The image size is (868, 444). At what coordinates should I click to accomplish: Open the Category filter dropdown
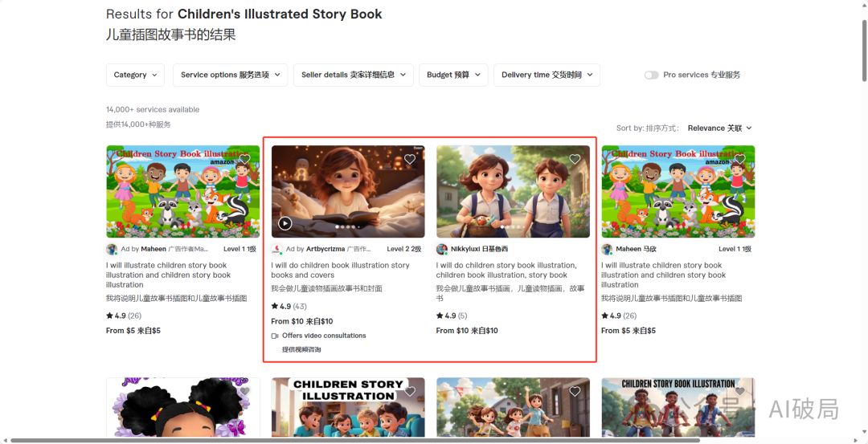tap(135, 75)
